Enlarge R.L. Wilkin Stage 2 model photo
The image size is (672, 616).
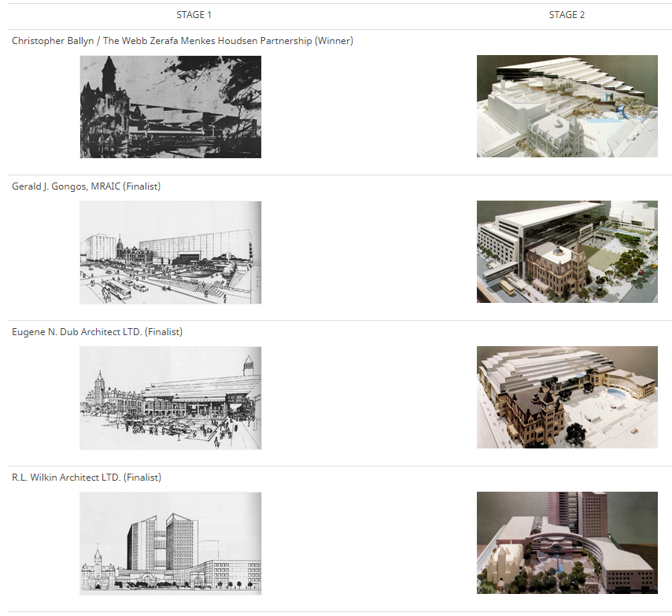click(567, 543)
